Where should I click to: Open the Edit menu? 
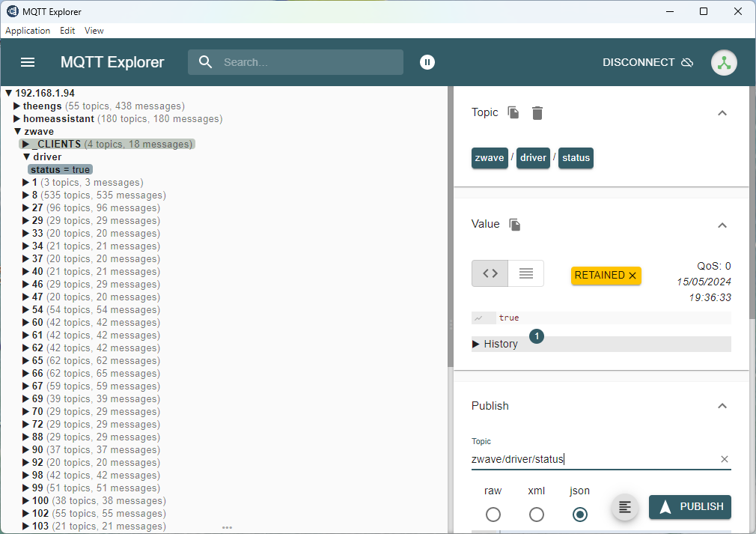click(67, 31)
